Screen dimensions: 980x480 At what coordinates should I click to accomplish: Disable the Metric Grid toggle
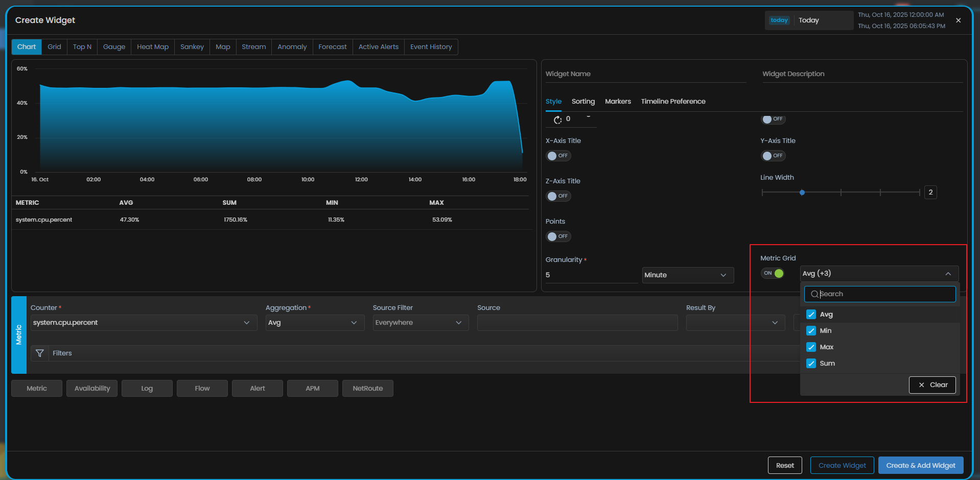(x=773, y=273)
